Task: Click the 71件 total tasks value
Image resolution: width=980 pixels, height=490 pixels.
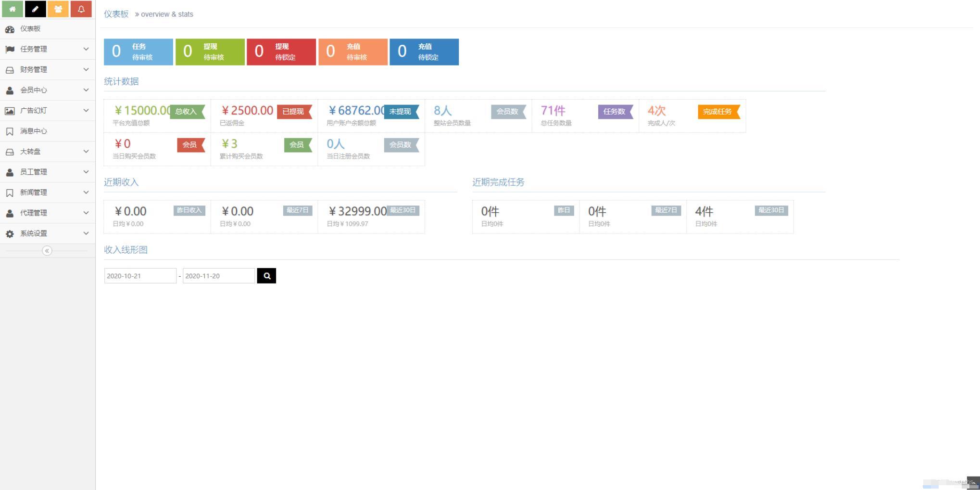Action: 553,111
